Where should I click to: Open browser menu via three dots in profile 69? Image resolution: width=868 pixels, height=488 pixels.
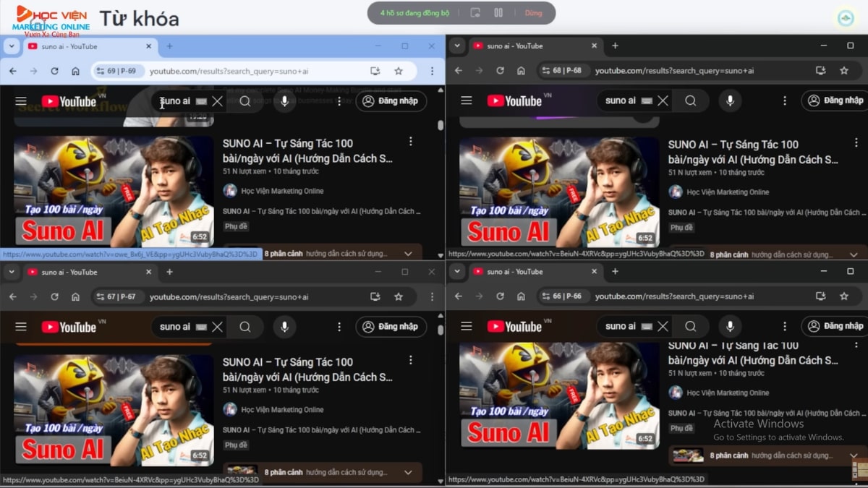click(432, 70)
